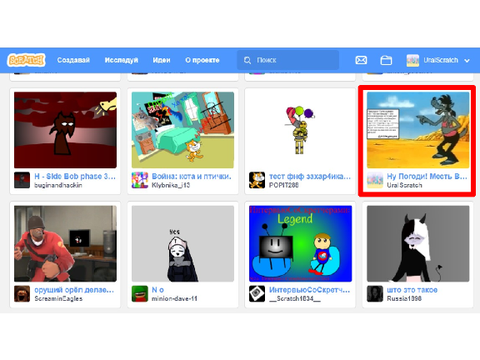Viewport: 480px width, 360px height.
Task: Click the тест фнф захарчика title link
Action: click(x=310, y=176)
